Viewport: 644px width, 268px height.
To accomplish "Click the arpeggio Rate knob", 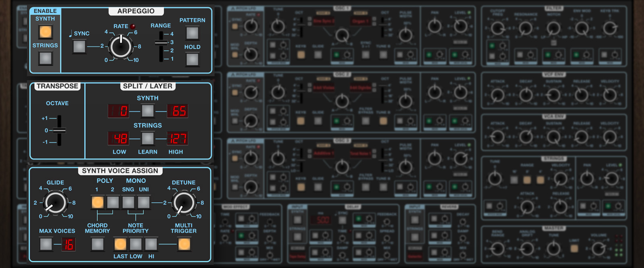I will (121, 46).
